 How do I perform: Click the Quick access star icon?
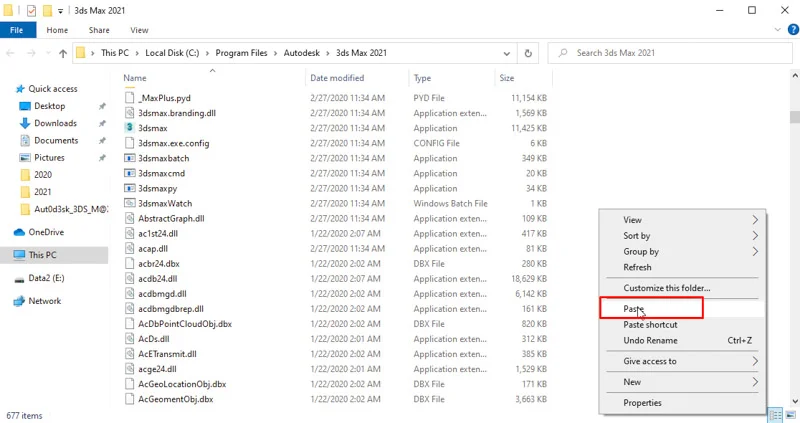(20, 89)
